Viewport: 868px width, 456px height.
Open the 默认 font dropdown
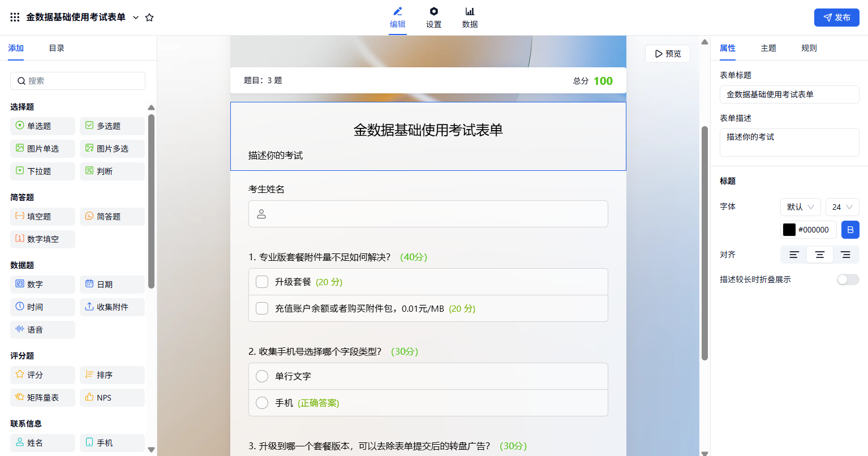(x=800, y=207)
